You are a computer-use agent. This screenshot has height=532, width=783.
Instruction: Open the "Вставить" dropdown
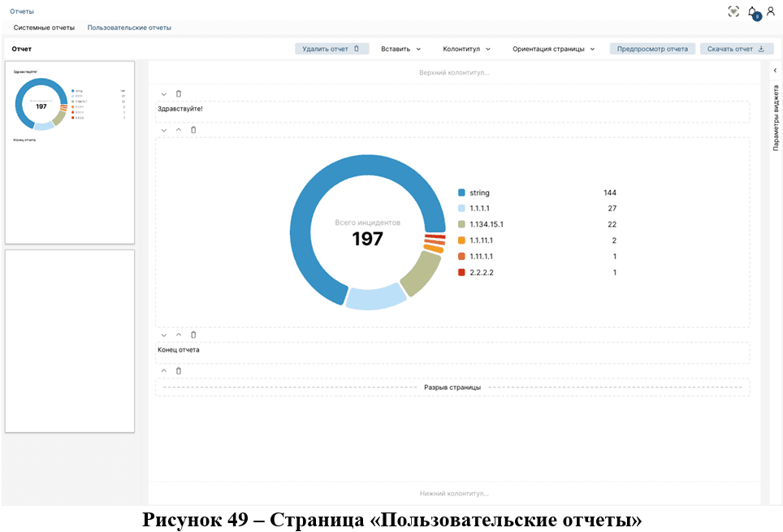(x=400, y=49)
